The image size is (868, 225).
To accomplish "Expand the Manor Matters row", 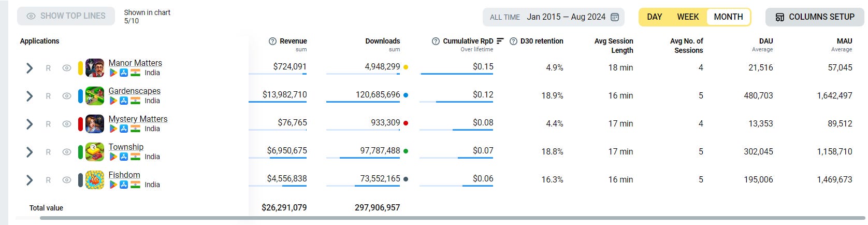I will tap(30, 68).
